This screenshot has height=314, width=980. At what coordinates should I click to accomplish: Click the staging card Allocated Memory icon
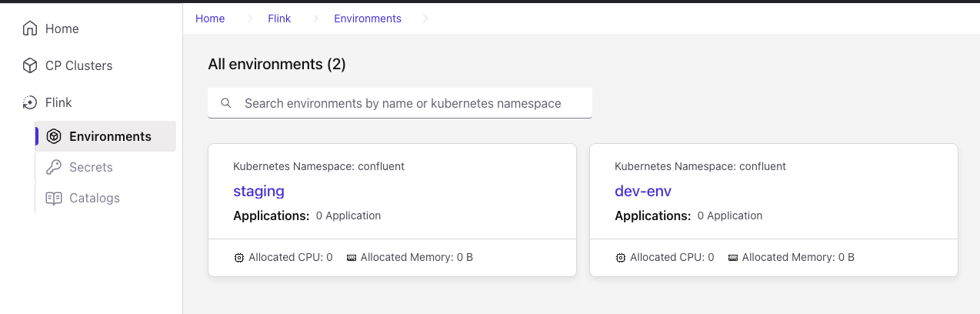[352, 257]
